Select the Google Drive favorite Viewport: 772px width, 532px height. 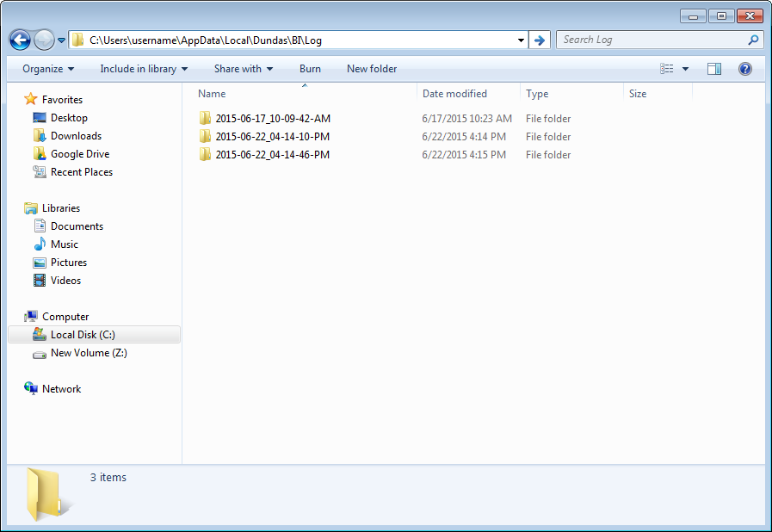[77, 153]
